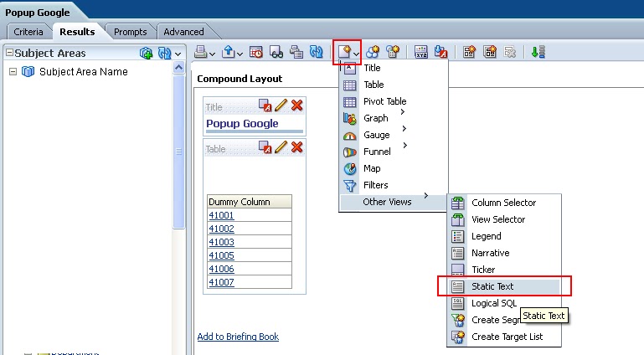The image size is (644, 355).
Task: Collapse the Subject Areas pane
Action: click(x=9, y=53)
